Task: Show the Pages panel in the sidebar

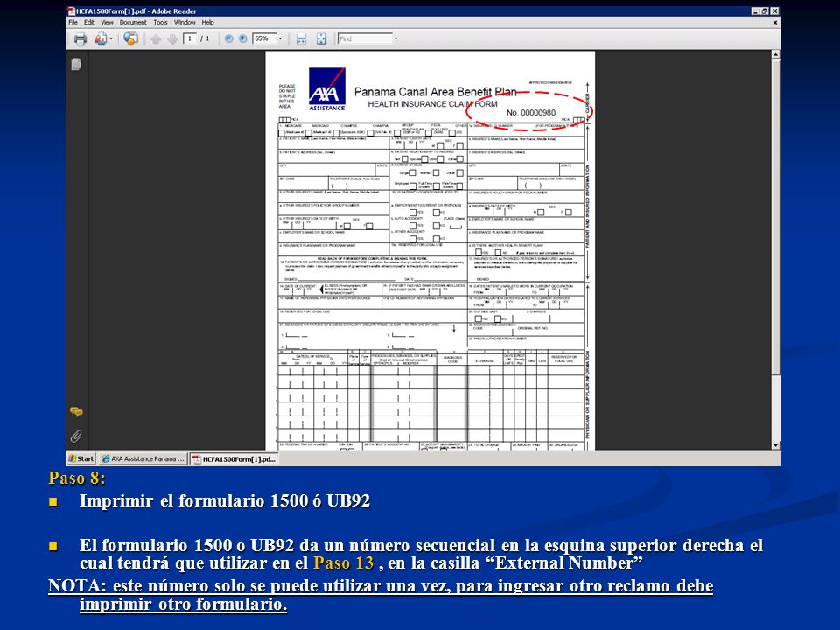Action: pos(76,64)
